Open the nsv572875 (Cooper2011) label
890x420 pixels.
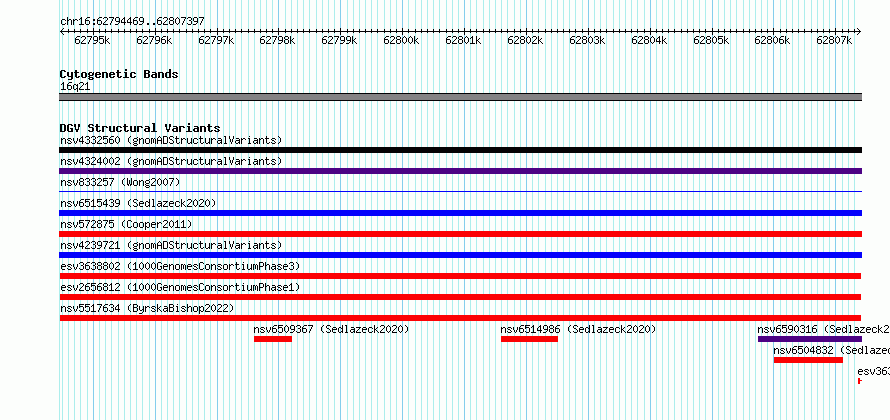point(126,224)
